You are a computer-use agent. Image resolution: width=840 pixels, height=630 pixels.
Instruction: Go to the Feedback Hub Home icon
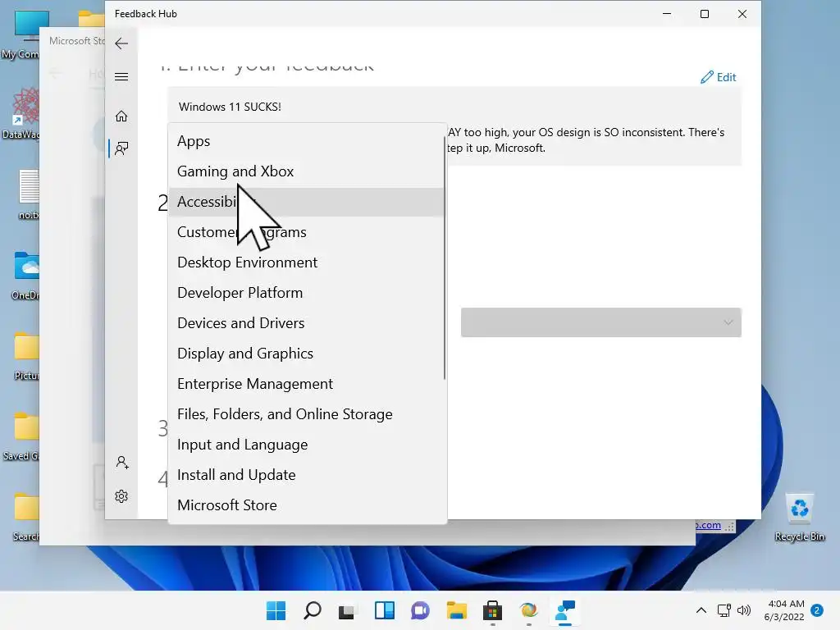tap(121, 116)
